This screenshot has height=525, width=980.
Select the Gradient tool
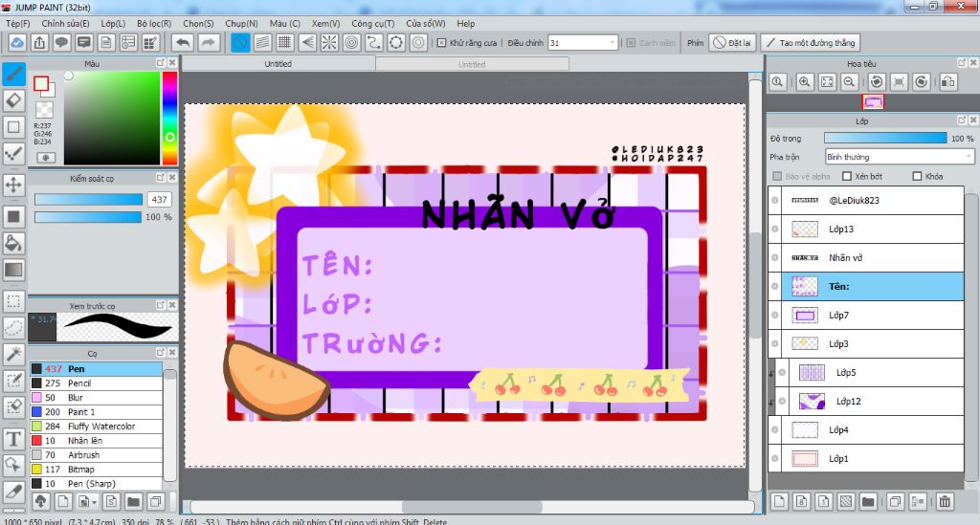click(x=13, y=270)
